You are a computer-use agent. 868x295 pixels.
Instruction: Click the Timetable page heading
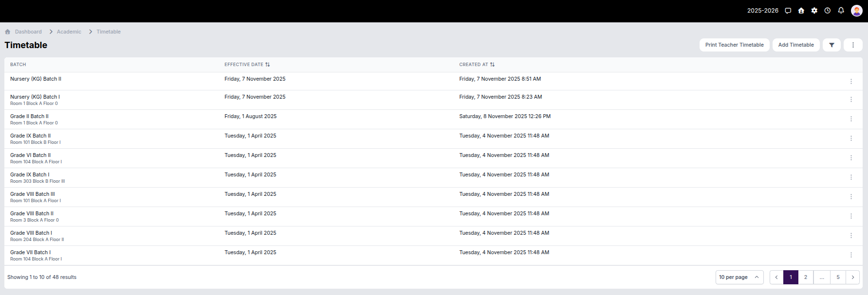26,45
